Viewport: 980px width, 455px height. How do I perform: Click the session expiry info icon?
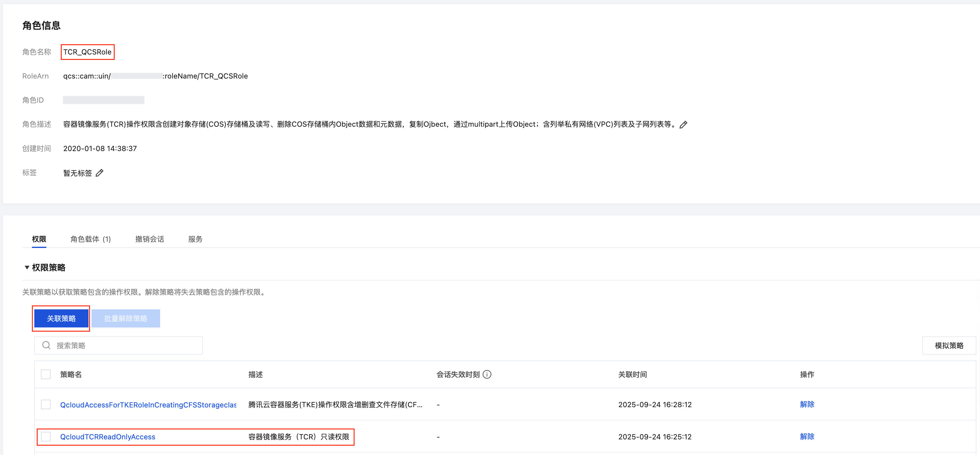coord(487,374)
